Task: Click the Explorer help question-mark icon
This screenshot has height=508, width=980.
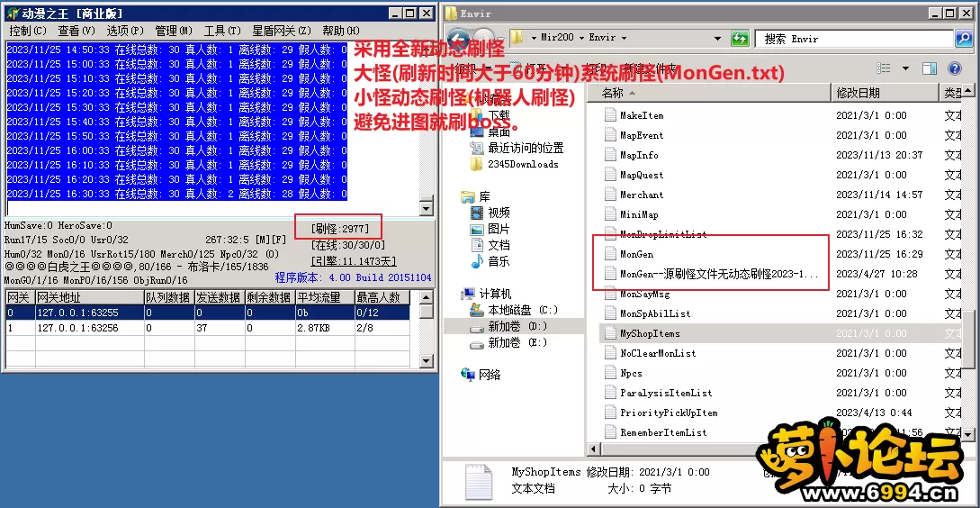Action: pyautogui.click(x=955, y=68)
